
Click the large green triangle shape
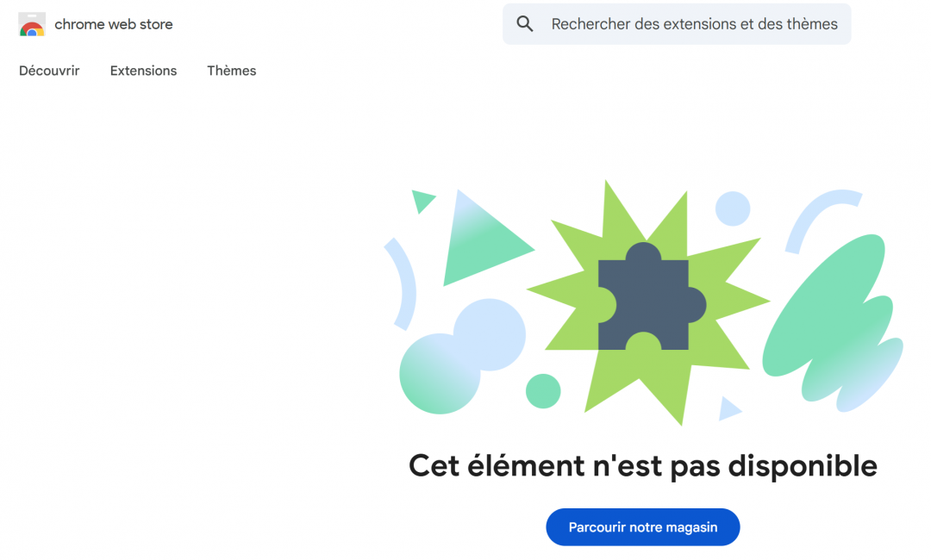coord(482,242)
